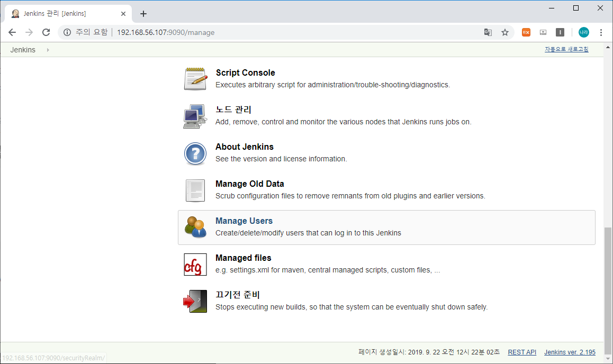The image size is (613, 364).
Task: Click the Google Translate page icon
Action: click(488, 32)
